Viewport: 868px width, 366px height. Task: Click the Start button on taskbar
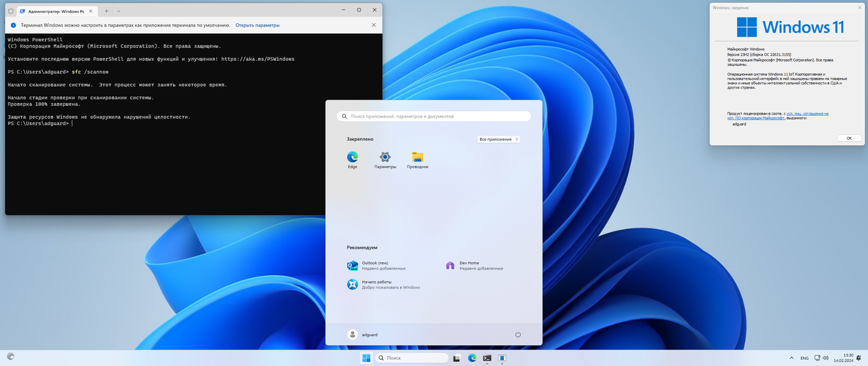tap(366, 358)
